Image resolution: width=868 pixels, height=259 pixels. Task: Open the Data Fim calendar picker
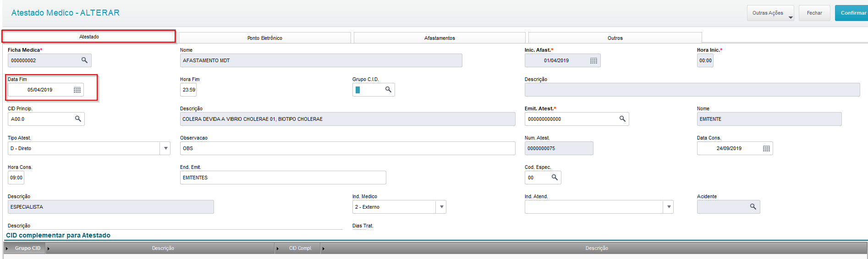click(77, 90)
